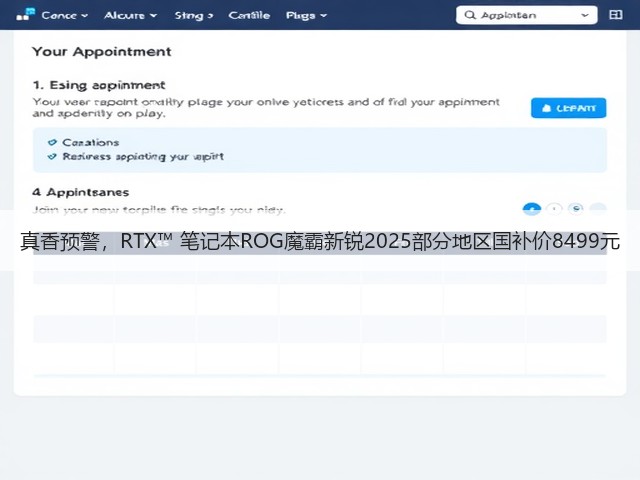Click the app logo icon in the navbar
Screen dimensions: 640x480
tap(25, 15)
